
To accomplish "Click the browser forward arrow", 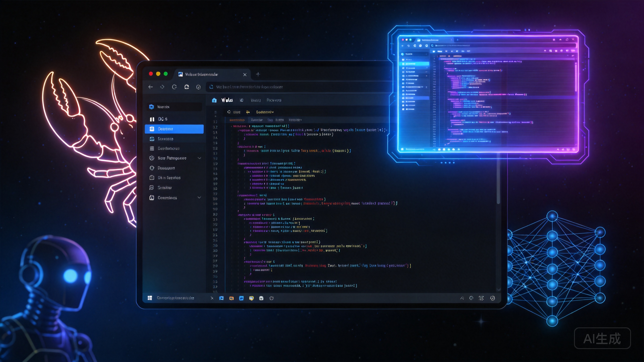I will (x=162, y=87).
